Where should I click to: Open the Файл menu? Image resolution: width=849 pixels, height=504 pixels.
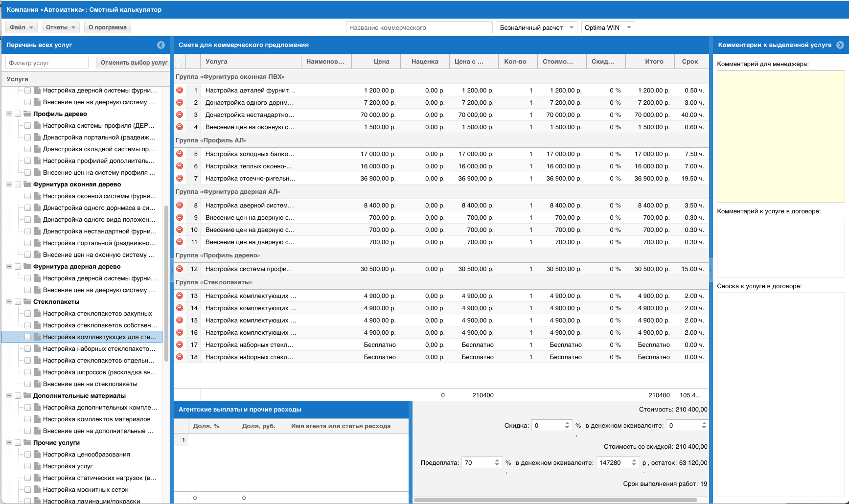point(22,27)
